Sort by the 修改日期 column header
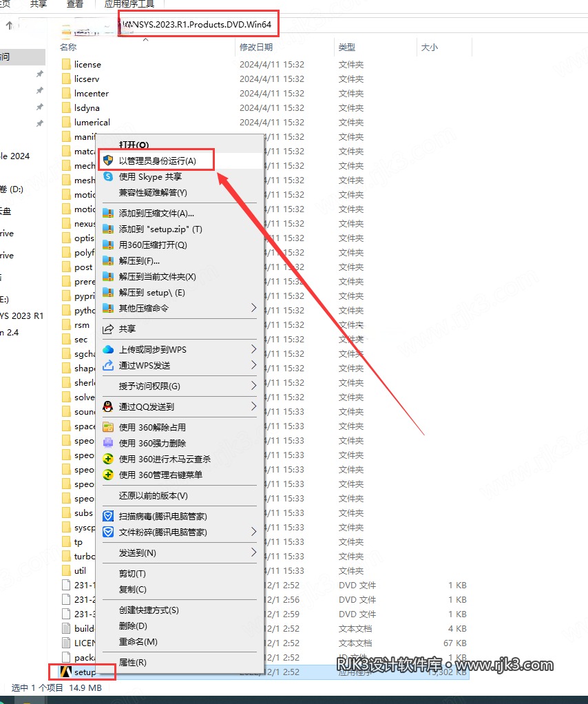 [x=256, y=47]
